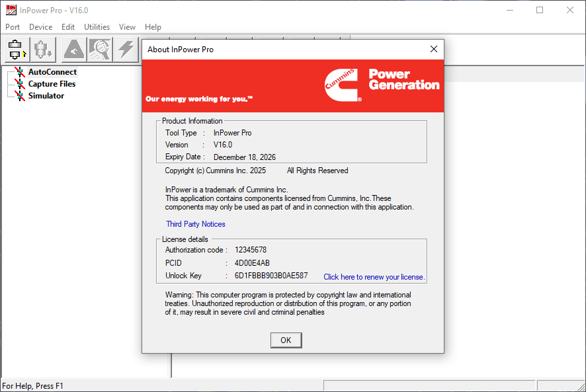
Task: Click the InPower Pro title bar app icon
Action: (x=11, y=10)
